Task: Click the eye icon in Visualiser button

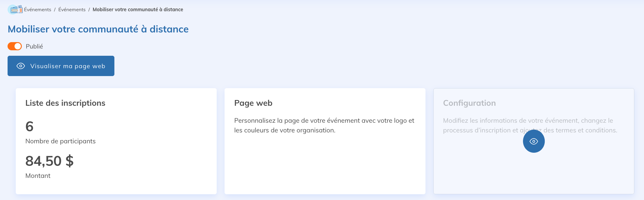Action: point(21,66)
